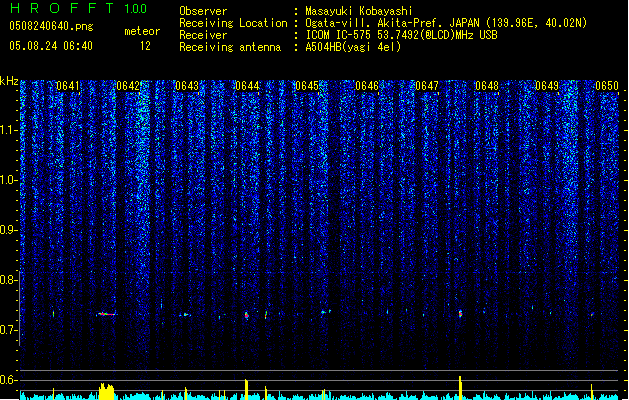Viewport: 629px width, 400px height.
Task: Click the 0649 time marker
Action: pos(547,86)
